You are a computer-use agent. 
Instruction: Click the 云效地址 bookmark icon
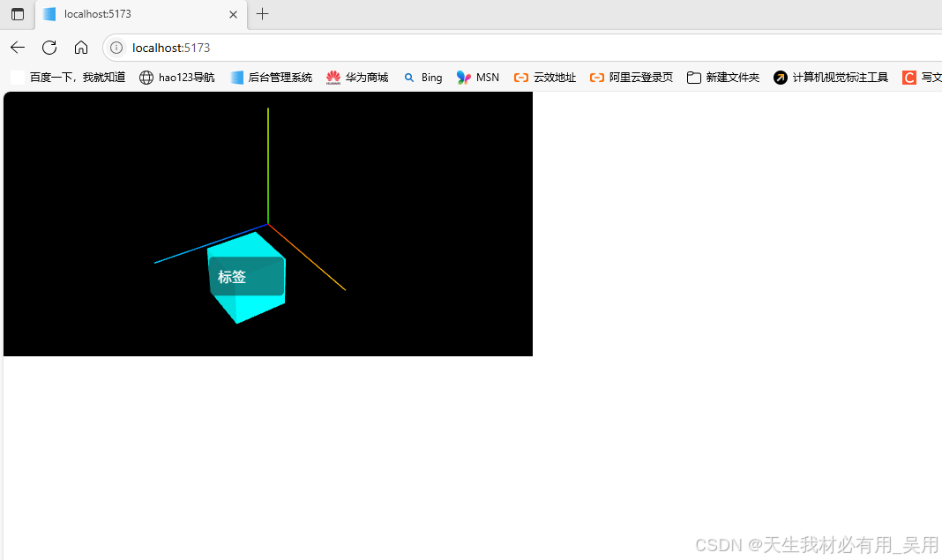point(521,78)
